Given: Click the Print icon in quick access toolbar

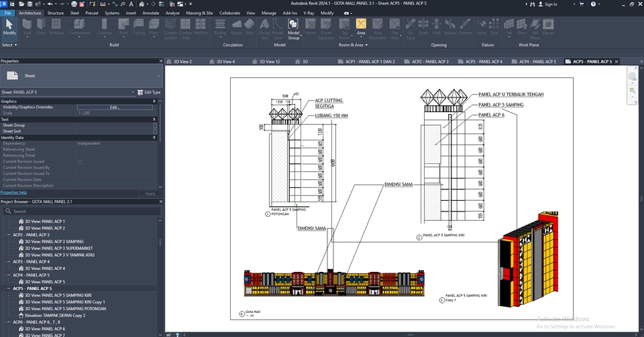Looking at the screenshot, I should [74, 4].
